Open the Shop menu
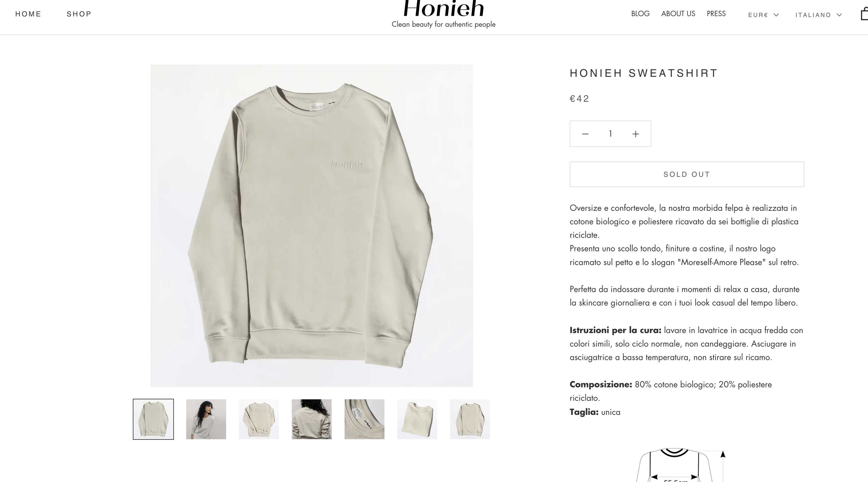Viewport: 868px width, 482px height. coord(79,14)
